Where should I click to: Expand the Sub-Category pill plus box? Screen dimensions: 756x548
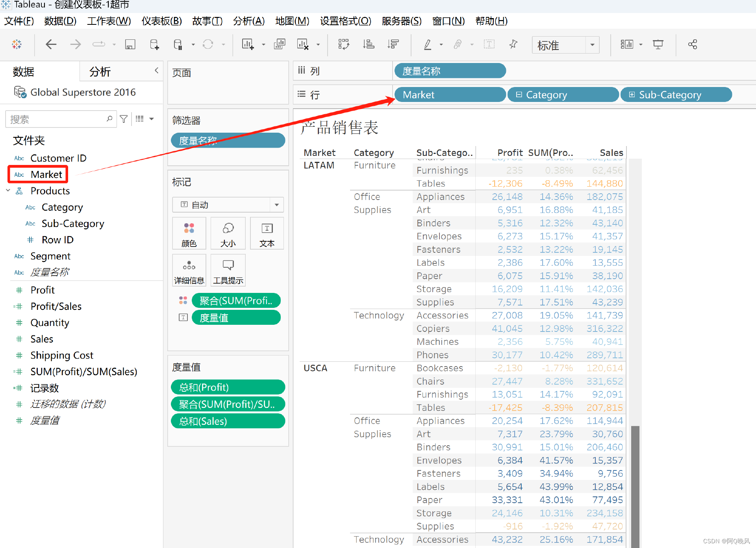click(632, 95)
